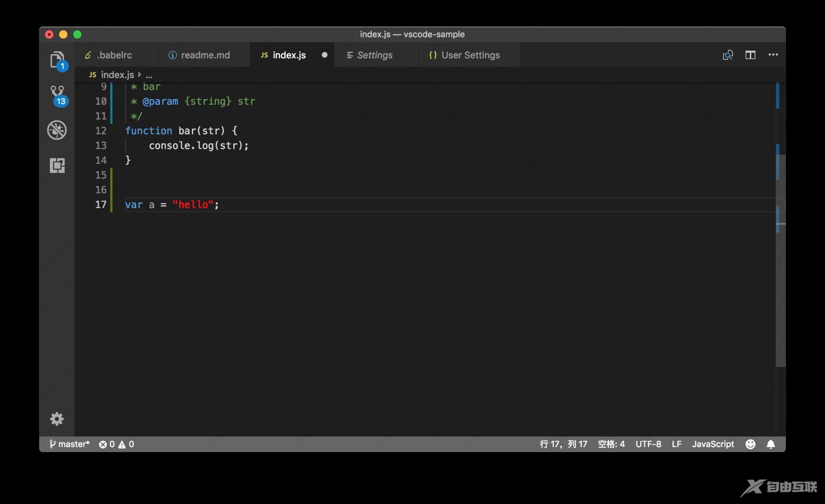Minimize window with the yellow button
825x504 pixels.
coord(63,34)
